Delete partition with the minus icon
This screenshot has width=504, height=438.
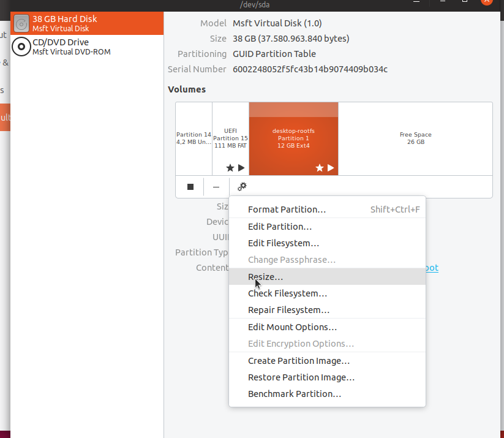point(216,187)
